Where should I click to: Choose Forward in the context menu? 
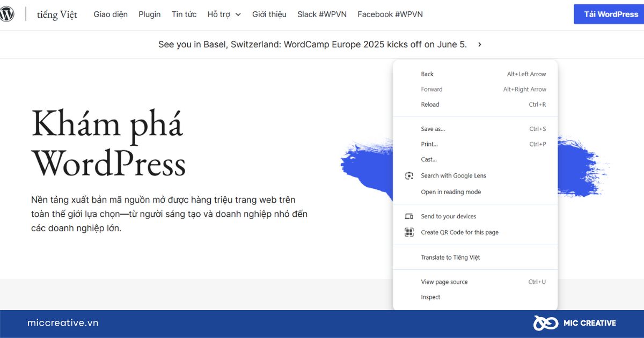(475, 89)
